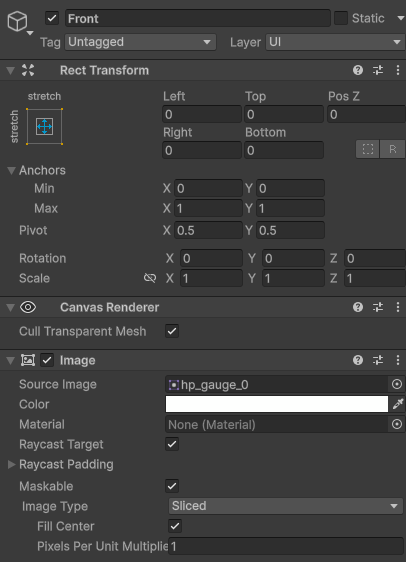Image resolution: width=406 pixels, height=562 pixels.
Task: Open Source Image object picker circle
Action: pos(397,384)
